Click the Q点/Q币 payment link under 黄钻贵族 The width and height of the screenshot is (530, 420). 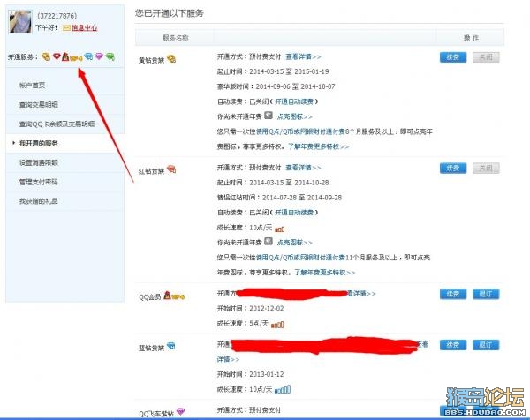click(x=300, y=131)
